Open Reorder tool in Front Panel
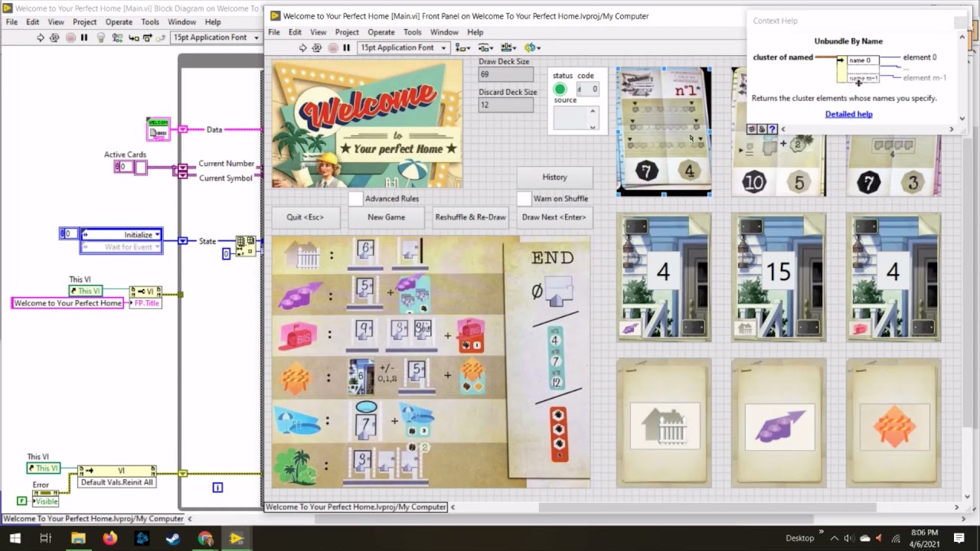The height and width of the screenshot is (551, 980). click(x=532, y=47)
